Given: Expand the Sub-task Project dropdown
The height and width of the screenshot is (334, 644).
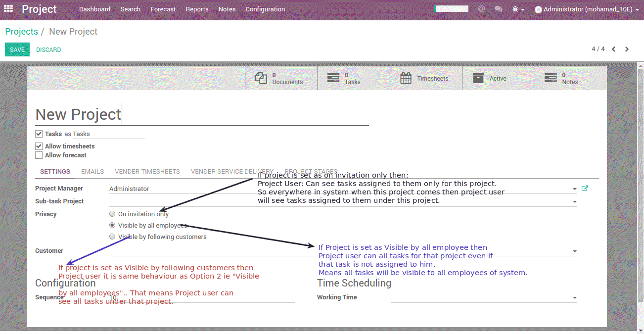Looking at the screenshot, I should tap(575, 202).
